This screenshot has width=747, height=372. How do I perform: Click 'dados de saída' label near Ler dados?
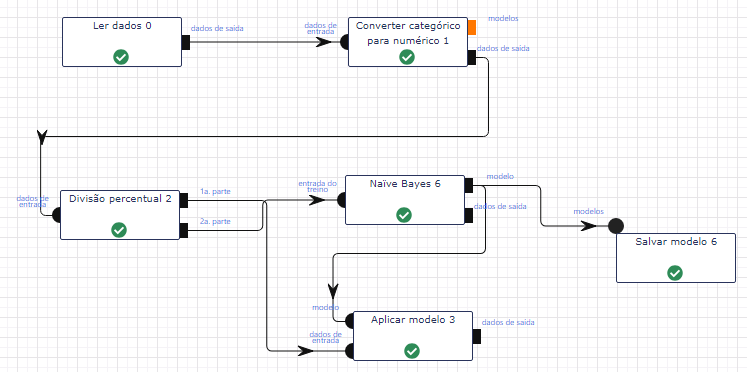coord(217,28)
